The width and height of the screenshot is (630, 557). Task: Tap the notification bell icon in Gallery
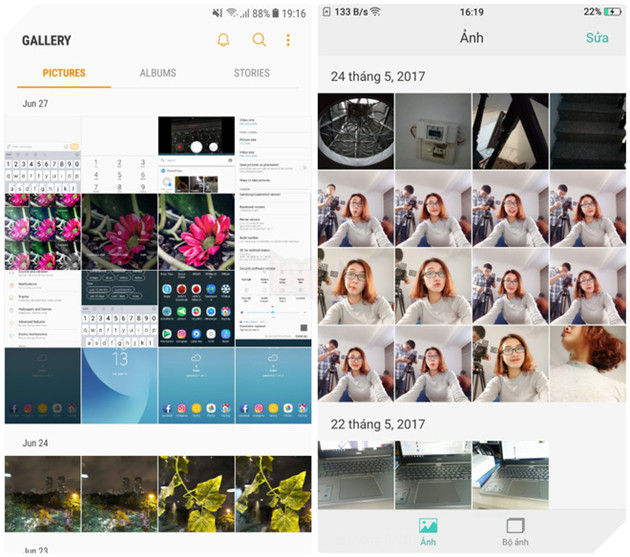pos(223,40)
